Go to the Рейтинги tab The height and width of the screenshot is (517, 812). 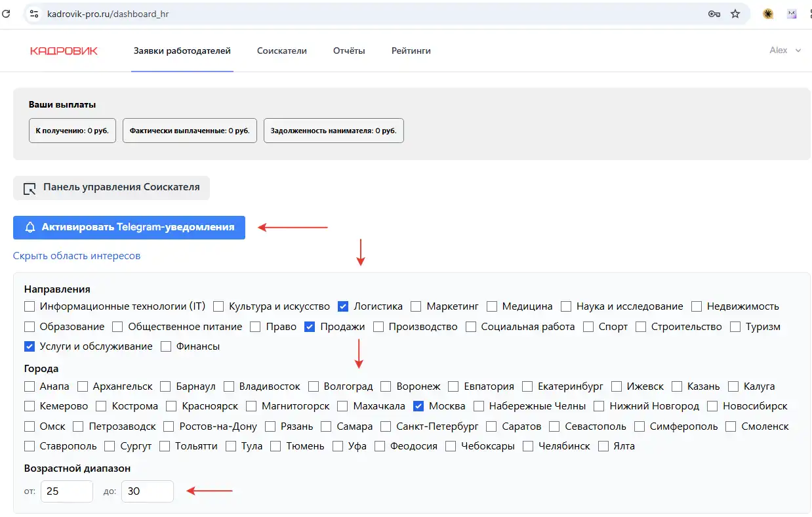click(x=411, y=51)
